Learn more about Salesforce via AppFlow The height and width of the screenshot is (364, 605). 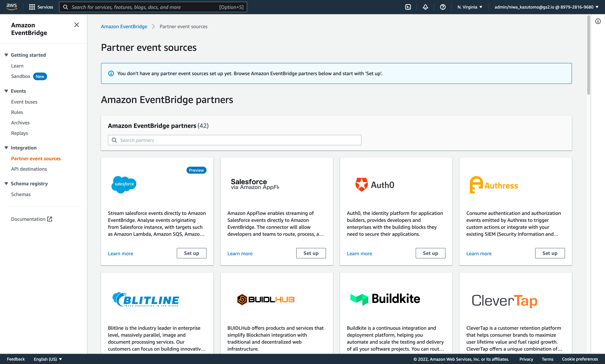coord(240,253)
